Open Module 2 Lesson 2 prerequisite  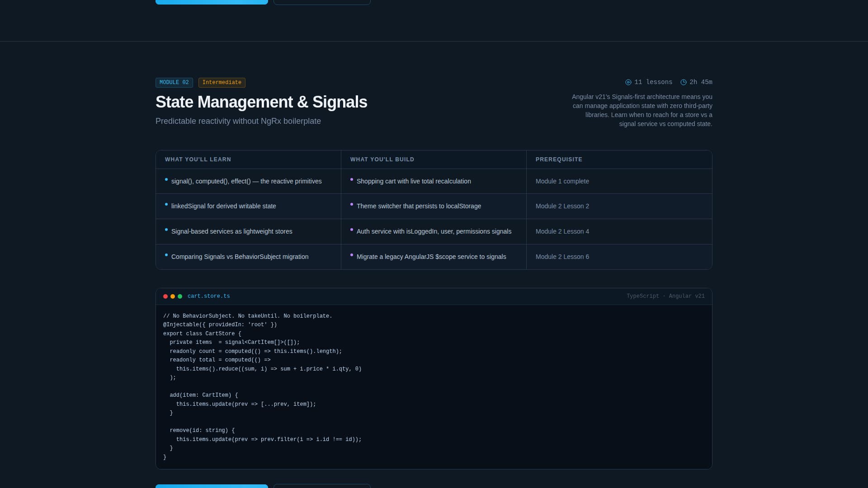click(x=562, y=206)
